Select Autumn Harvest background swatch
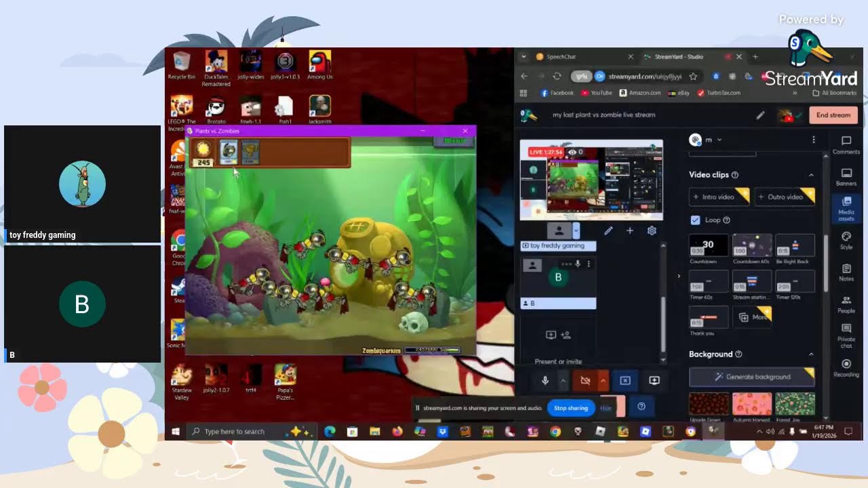Image resolution: width=868 pixels, height=488 pixels. [x=751, y=404]
